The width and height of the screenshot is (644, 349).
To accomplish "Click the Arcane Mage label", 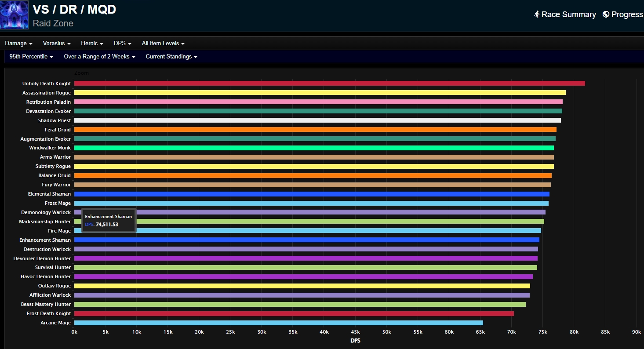I will pos(55,323).
